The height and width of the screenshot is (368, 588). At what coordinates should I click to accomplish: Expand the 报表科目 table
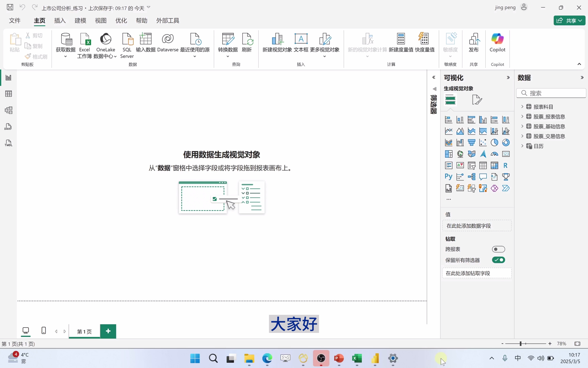pos(522,107)
